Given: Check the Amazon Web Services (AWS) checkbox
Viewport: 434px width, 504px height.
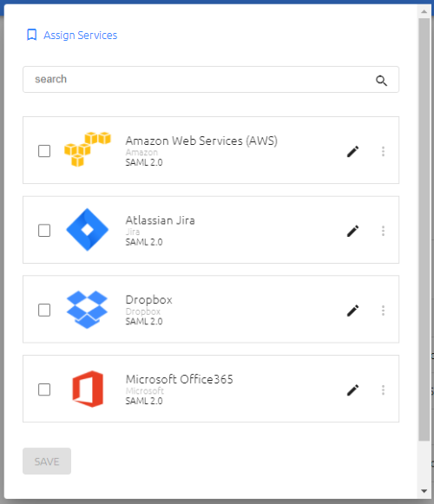Looking at the screenshot, I should (x=44, y=151).
